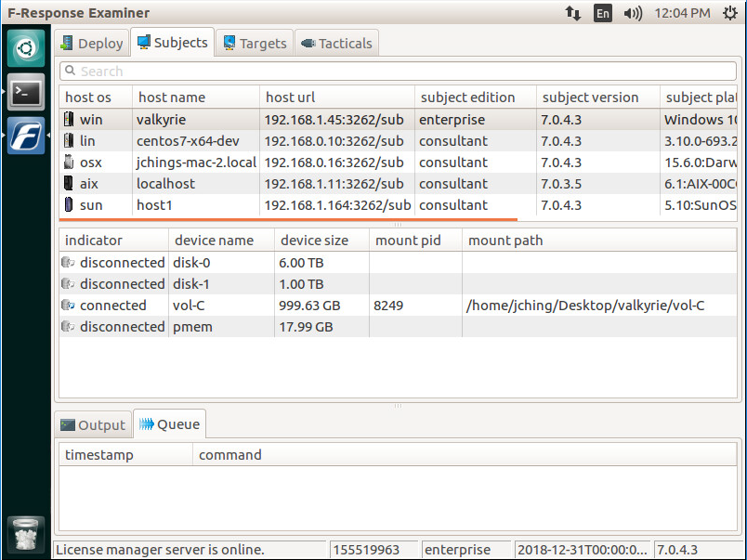Open the system power menu gear
The image size is (747, 560).
click(730, 13)
